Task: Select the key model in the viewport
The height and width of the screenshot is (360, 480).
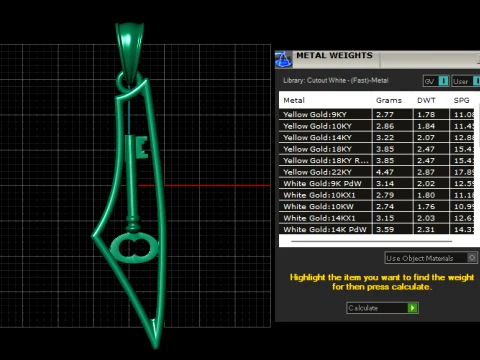Action: [x=134, y=200]
